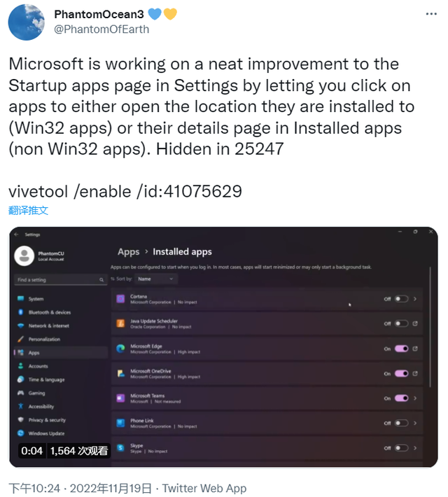This screenshot has width=448, height=497.
Task: Click the search magnifier in Find a setting
Action: pos(101,280)
